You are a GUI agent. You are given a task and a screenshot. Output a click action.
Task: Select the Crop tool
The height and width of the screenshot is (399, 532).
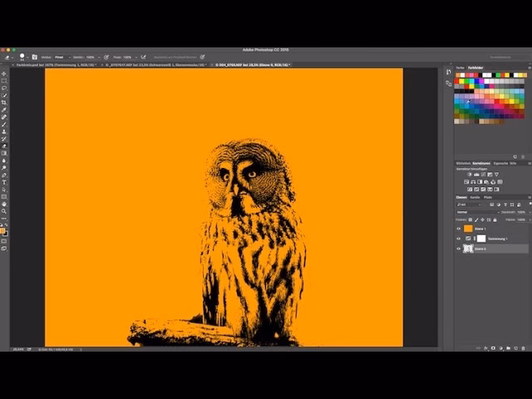tap(4, 102)
